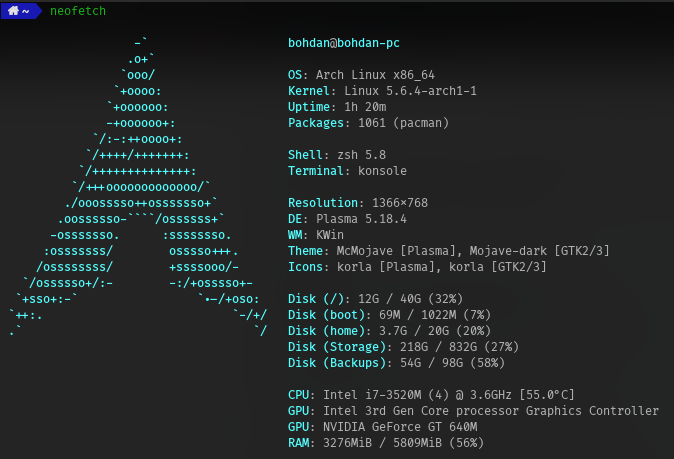
Task: Click the home icon in the prompt
Action: pyautogui.click(x=13, y=10)
